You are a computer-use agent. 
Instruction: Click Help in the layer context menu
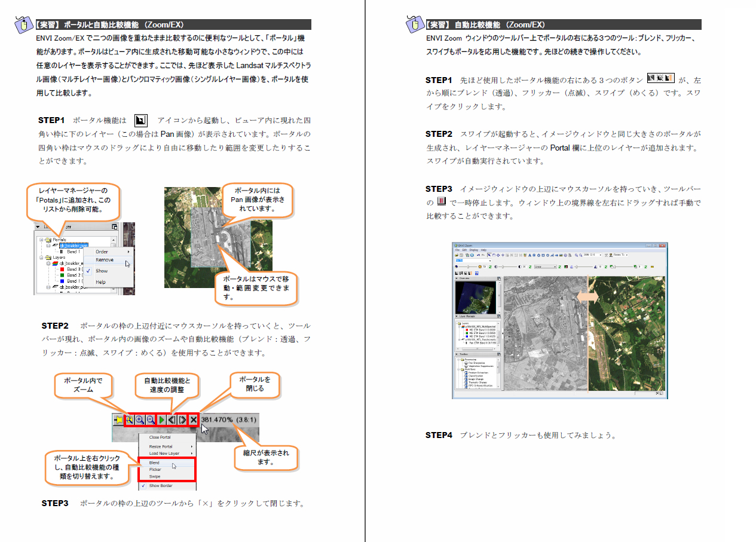pos(108,281)
